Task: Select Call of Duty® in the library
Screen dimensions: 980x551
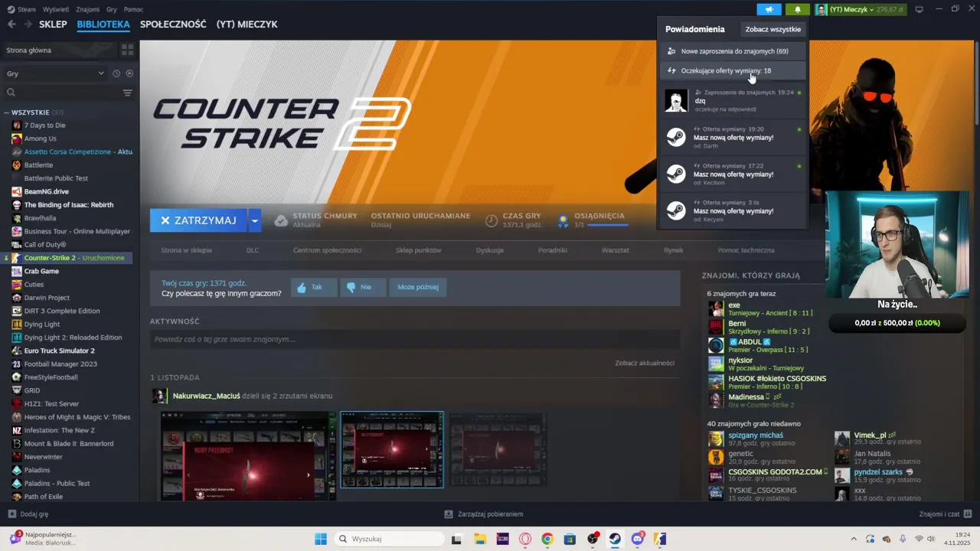Action: (45, 245)
